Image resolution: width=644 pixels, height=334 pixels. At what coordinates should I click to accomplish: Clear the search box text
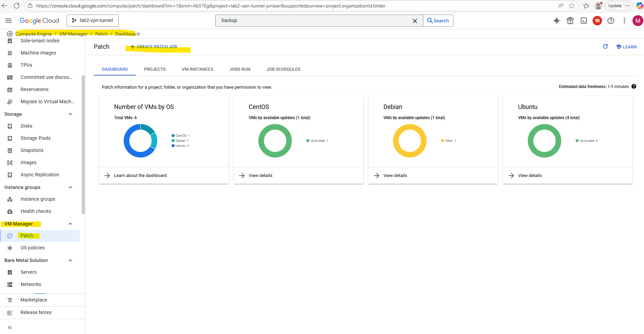tap(415, 21)
